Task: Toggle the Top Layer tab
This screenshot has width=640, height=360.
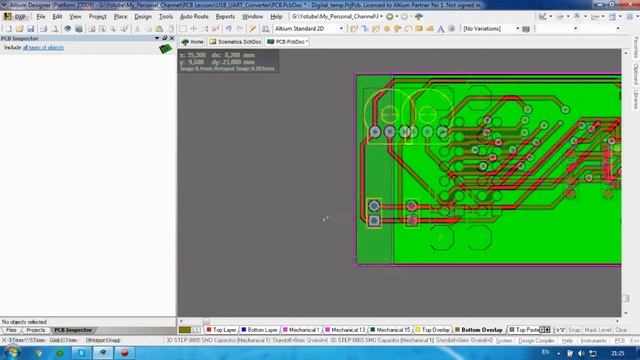Action: pos(222,330)
